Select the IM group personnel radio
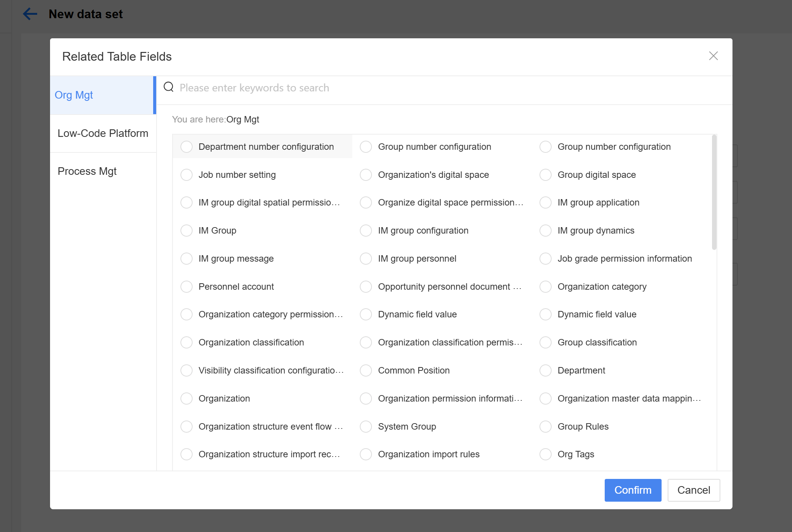This screenshot has width=792, height=532. (x=366, y=259)
